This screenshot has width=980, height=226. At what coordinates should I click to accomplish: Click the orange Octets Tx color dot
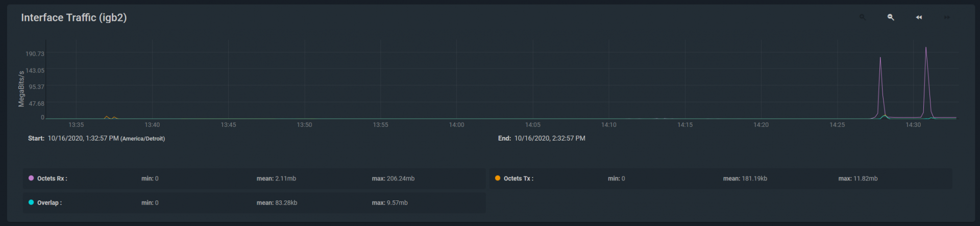498,178
